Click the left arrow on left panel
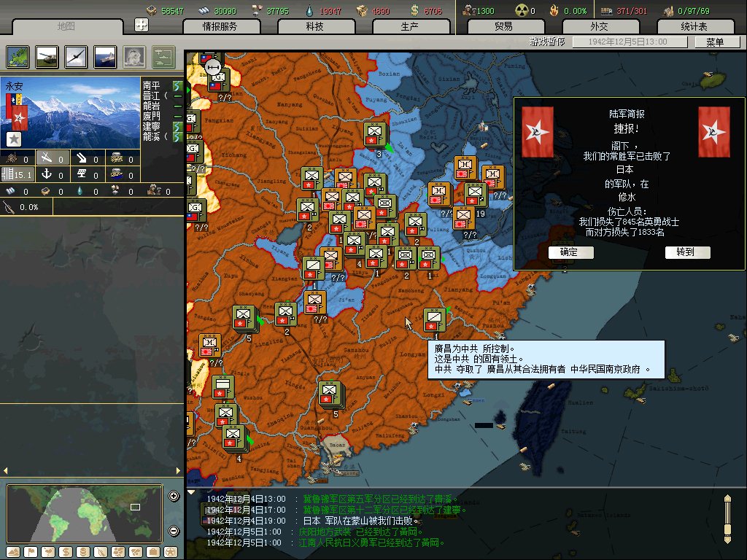Image resolution: width=747 pixels, height=560 pixels. 5,470
